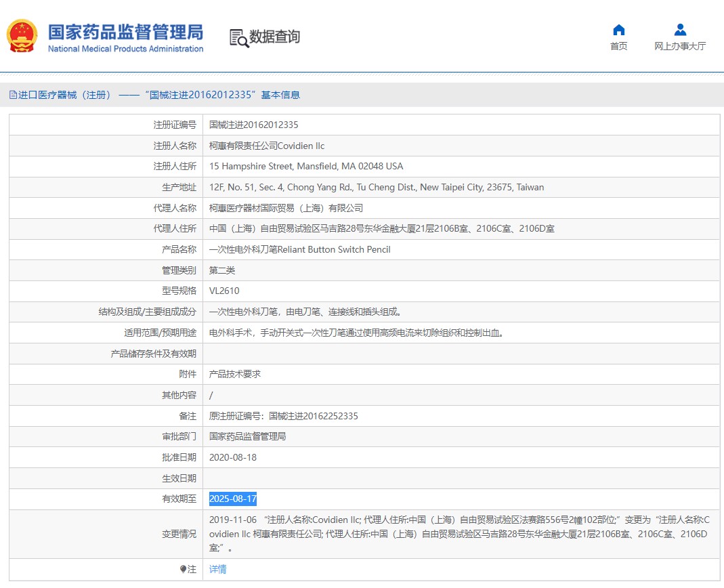Open the 详情 details link
Screen dimensions: 724x588
click(217, 569)
